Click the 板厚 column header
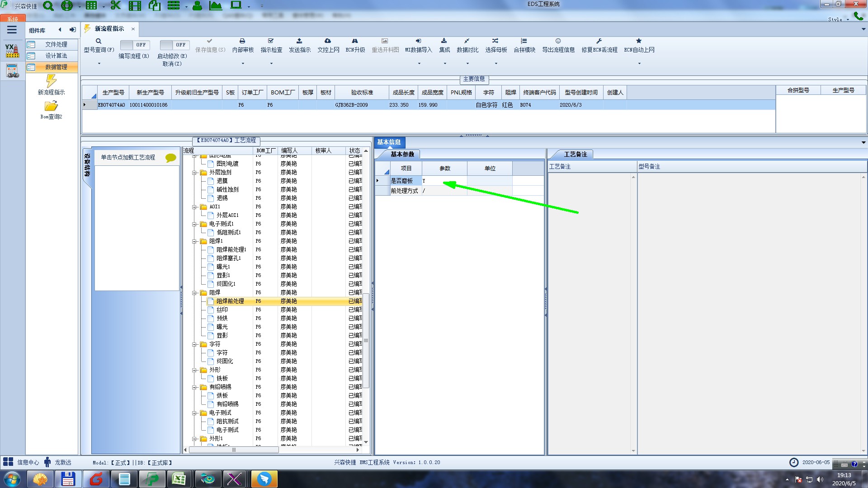Screen dimensions: 868x488 point(308,93)
